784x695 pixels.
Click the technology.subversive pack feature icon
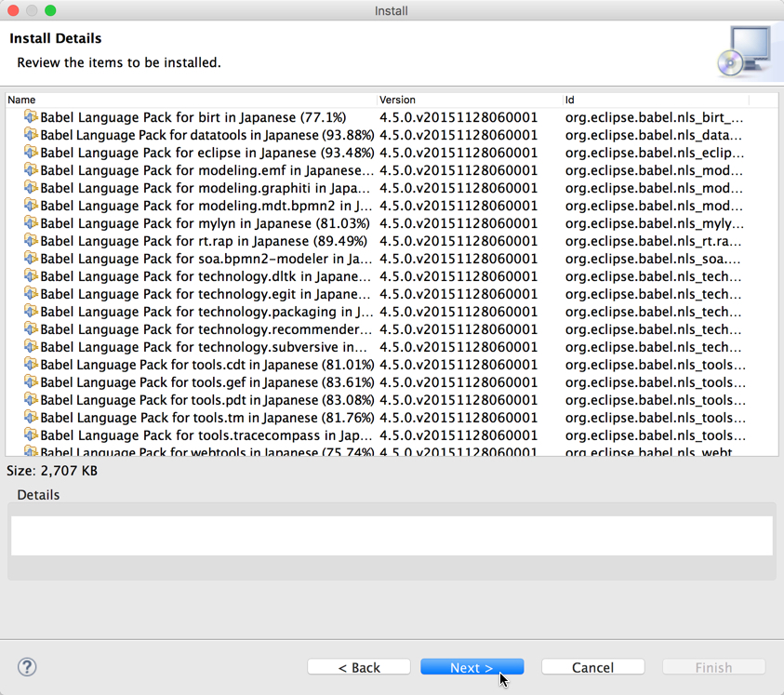click(x=31, y=347)
